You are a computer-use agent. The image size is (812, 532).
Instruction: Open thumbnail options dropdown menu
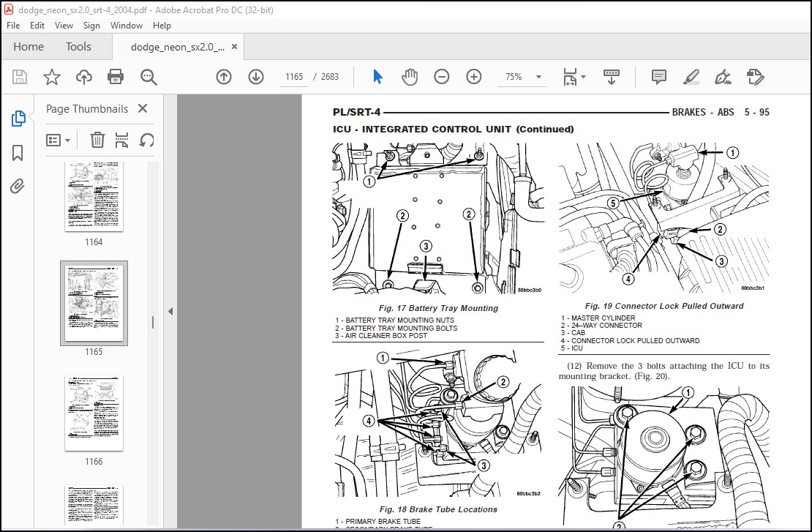coord(58,140)
